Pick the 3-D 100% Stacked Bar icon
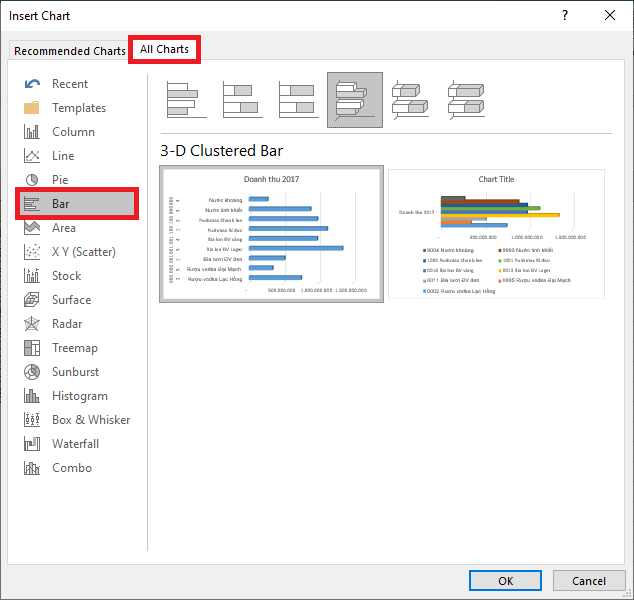Viewport: 634px width, 600px height. click(x=466, y=100)
